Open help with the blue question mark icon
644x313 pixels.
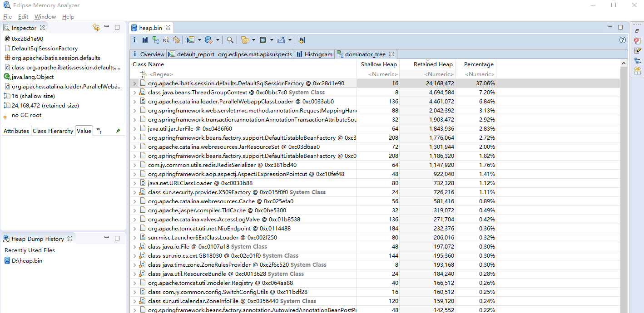point(623,40)
